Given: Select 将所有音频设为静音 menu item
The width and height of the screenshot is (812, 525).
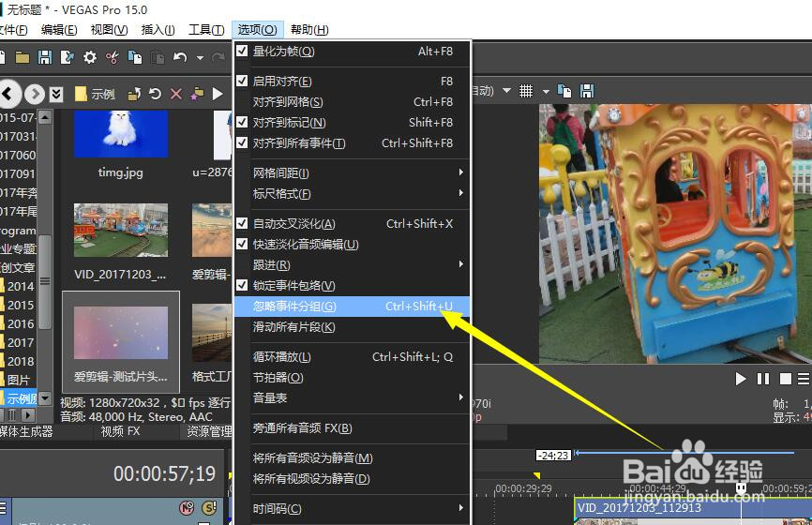Looking at the screenshot, I should 353,458.
